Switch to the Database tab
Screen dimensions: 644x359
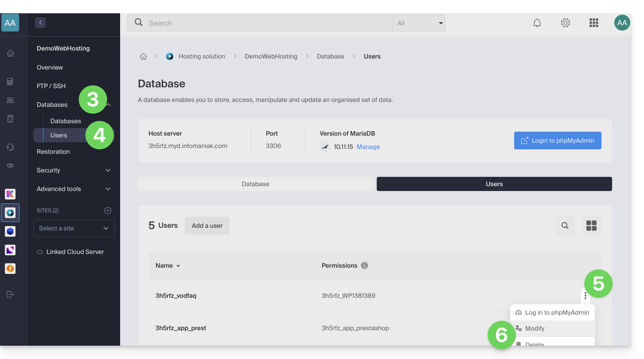[x=255, y=184]
